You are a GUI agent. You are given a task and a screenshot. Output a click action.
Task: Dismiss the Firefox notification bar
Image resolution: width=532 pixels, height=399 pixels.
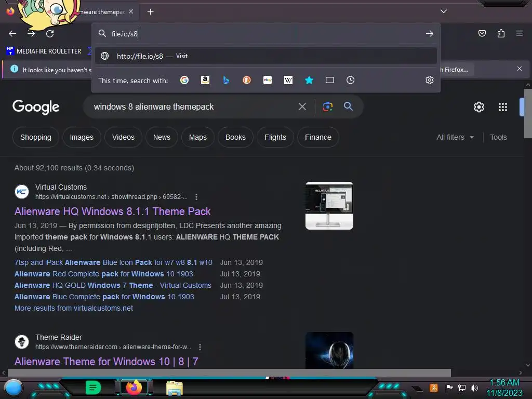(520, 69)
